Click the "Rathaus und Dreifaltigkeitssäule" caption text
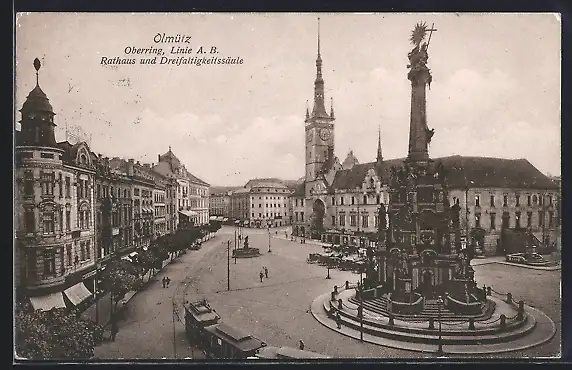Viewport: 572px width, 370px height. tap(171, 61)
